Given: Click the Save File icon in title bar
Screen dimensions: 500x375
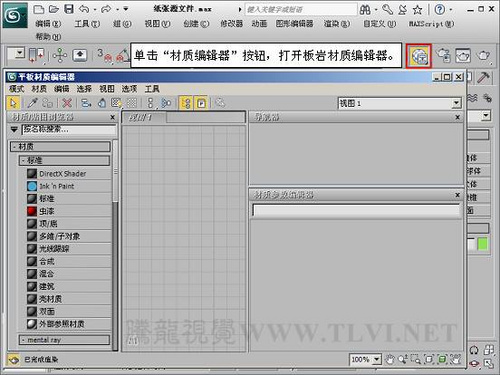Looking at the screenshot, I should point(69,9).
